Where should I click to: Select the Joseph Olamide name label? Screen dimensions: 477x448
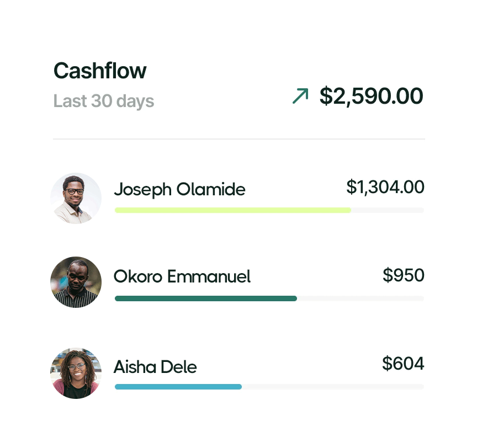(179, 190)
